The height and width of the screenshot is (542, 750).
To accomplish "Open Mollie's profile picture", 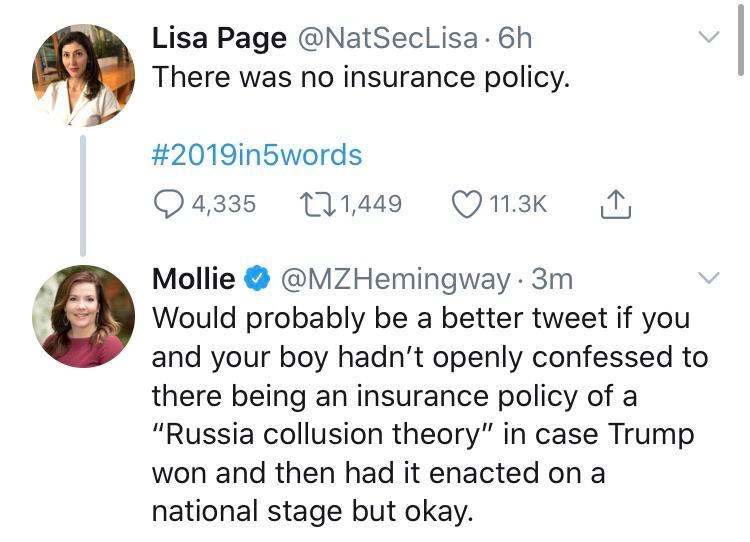I will point(83,316).
